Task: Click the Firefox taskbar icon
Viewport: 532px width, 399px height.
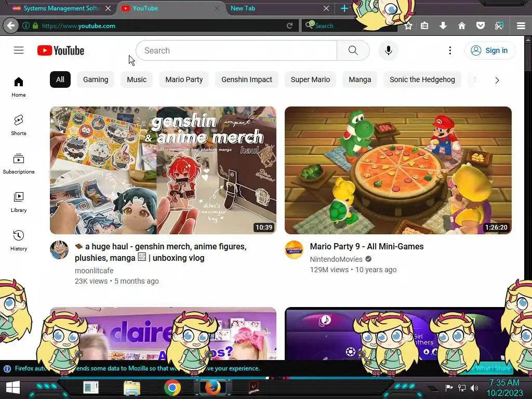Action: tap(213, 387)
